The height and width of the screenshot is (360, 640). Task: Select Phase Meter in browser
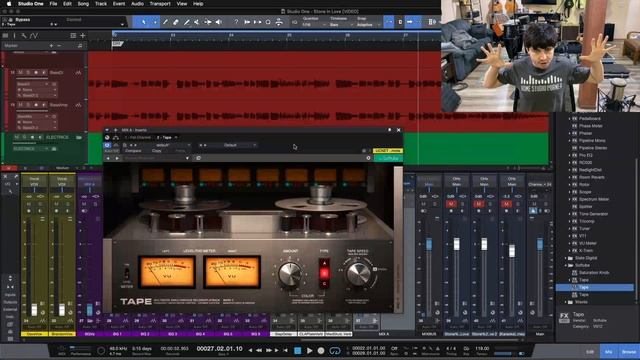(591, 126)
